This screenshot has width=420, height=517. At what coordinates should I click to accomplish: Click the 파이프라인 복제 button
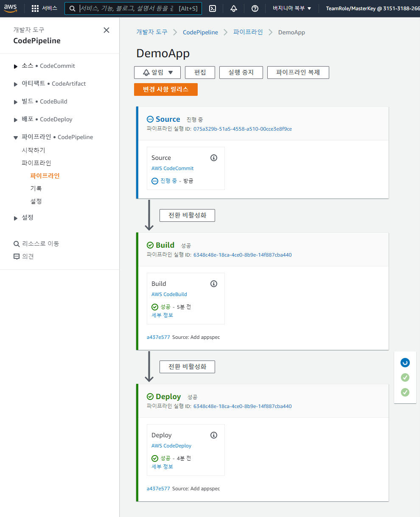(298, 73)
